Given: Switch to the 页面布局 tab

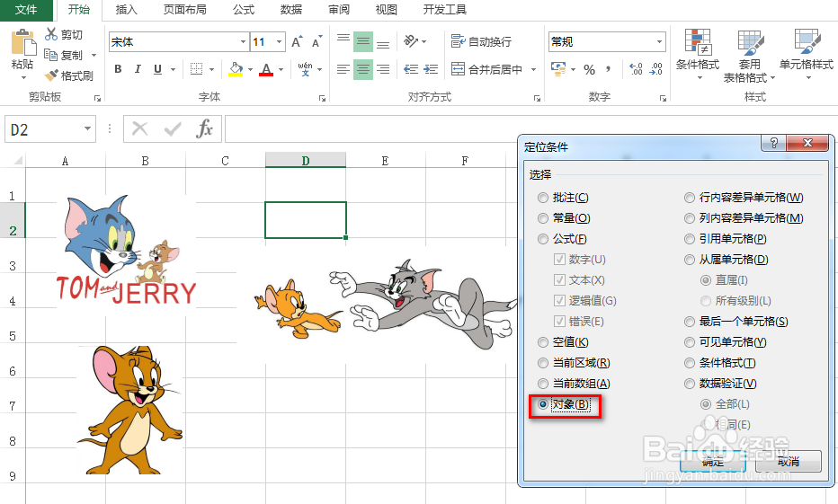Looking at the screenshot, I should coord(184,10).
